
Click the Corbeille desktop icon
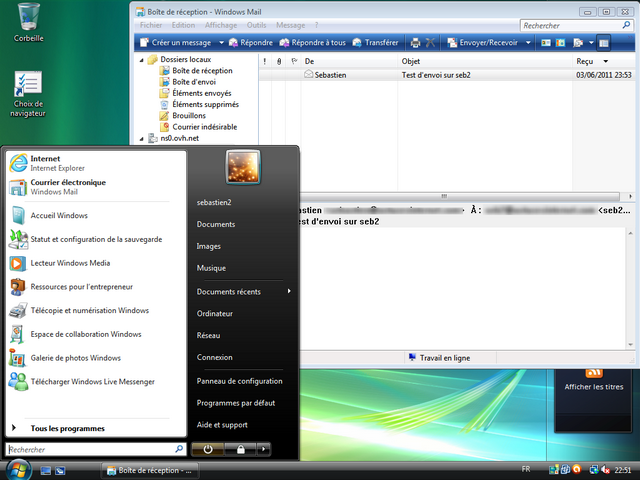tap(28, 22)
